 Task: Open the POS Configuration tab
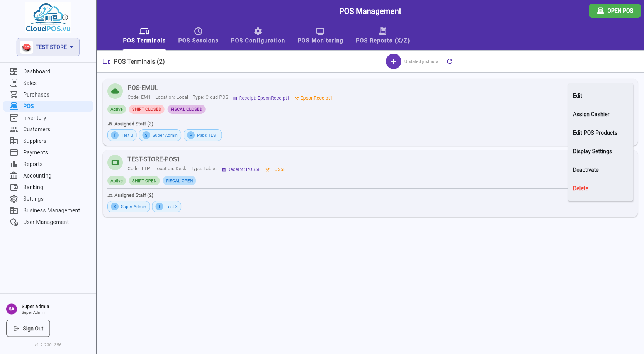coord(258,36)
